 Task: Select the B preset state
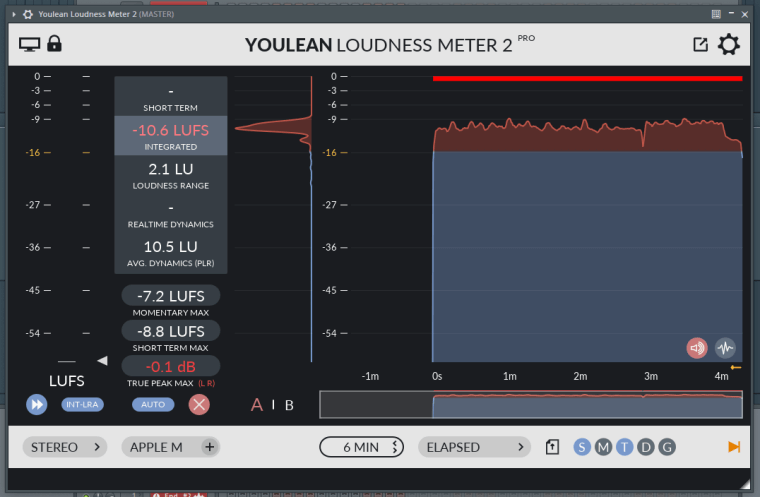point(289,405)
